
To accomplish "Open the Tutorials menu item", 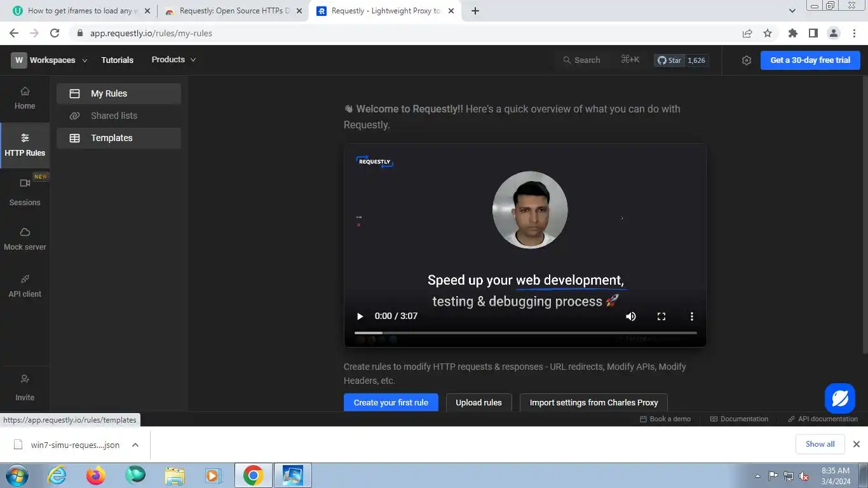I will pos(118,60).
